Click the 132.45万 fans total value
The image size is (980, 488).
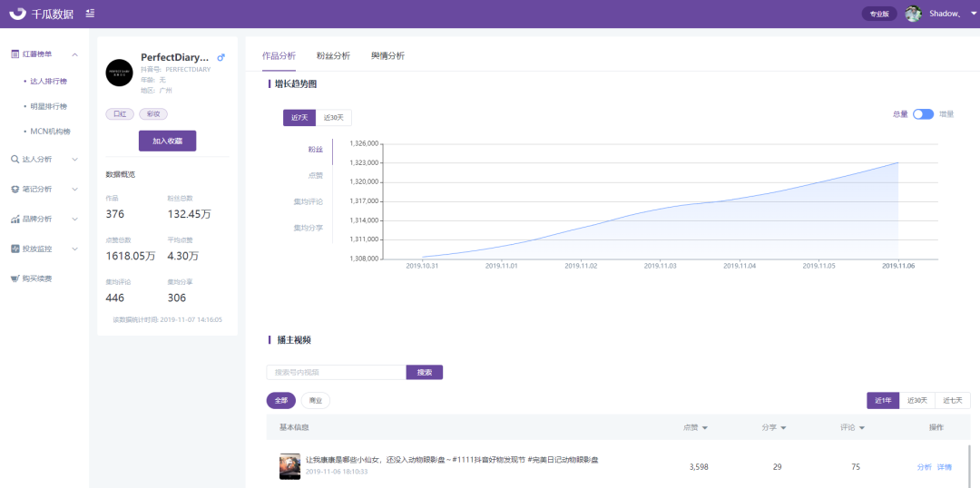(x=190, y=214)
